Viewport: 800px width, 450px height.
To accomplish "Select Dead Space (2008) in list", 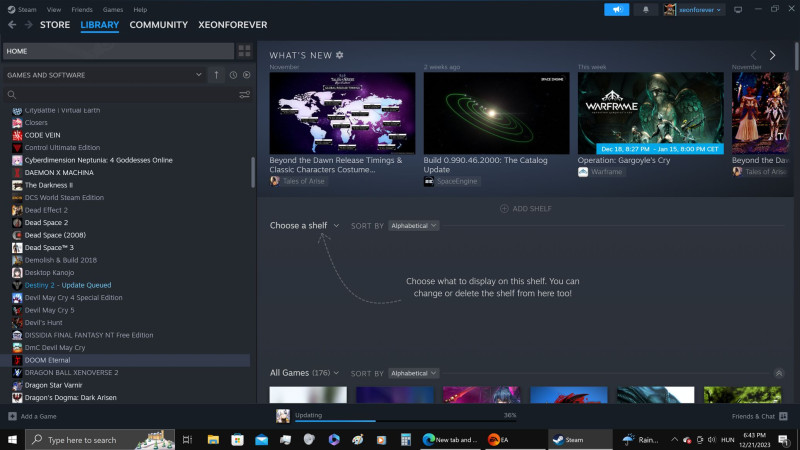I will 55,235.
